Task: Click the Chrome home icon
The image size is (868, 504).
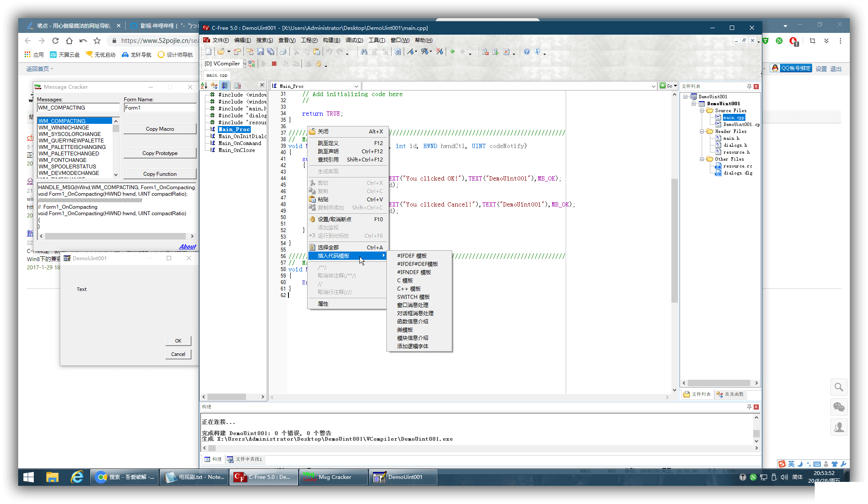Action: click(69, 41)
